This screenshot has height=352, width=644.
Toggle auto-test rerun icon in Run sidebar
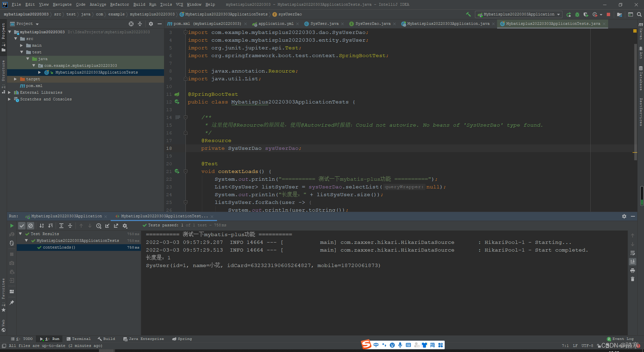tap(12, 243)
